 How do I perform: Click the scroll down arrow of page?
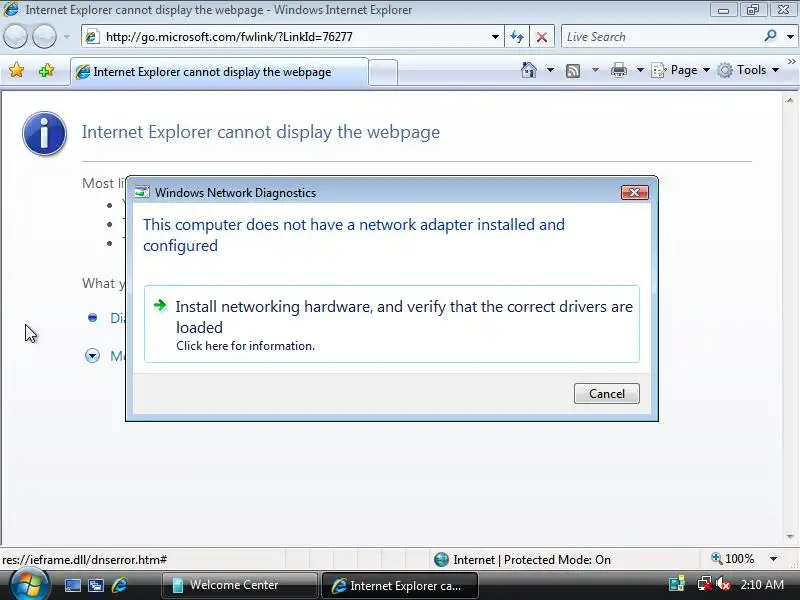(790, 537)
